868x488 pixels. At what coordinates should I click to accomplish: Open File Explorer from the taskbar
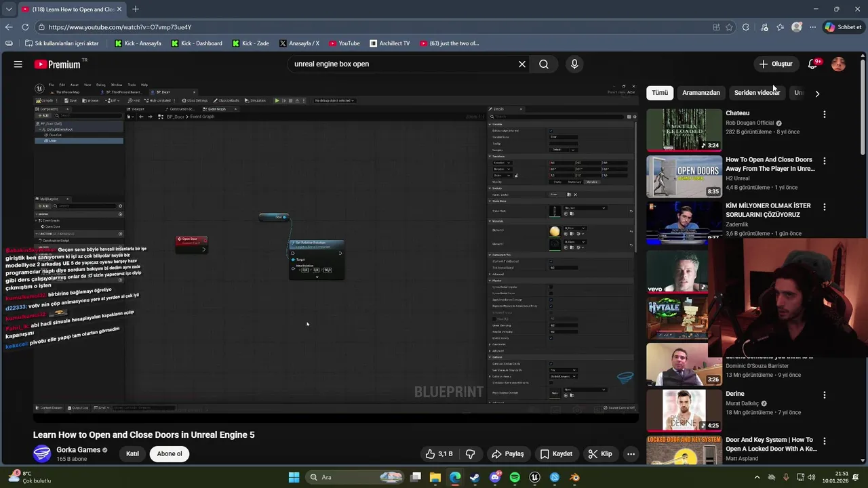(x=435, y=477)
